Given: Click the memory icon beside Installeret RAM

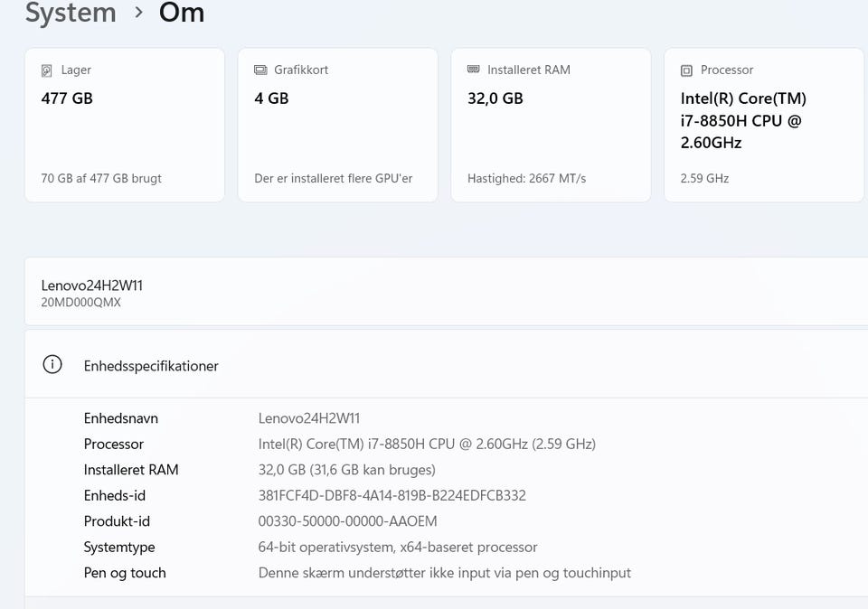Looking at the screenshot, I should 474,70.
